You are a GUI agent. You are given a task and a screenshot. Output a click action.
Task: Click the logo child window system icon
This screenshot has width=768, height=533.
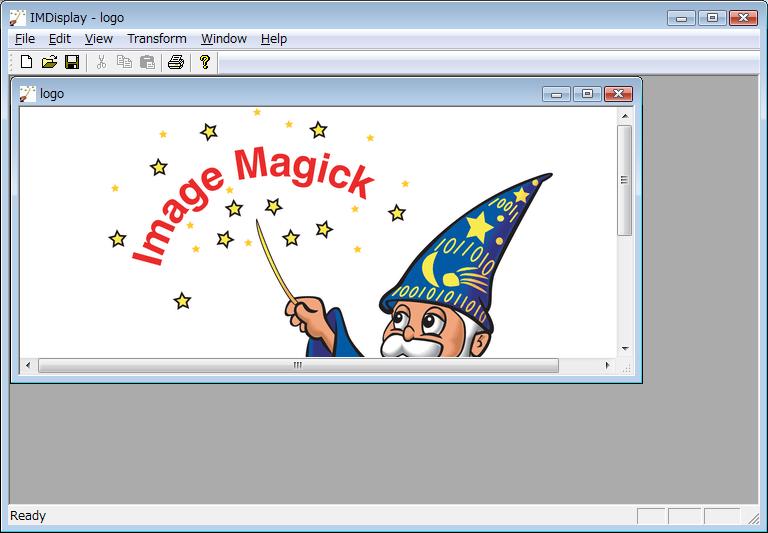tap(27, 94)
